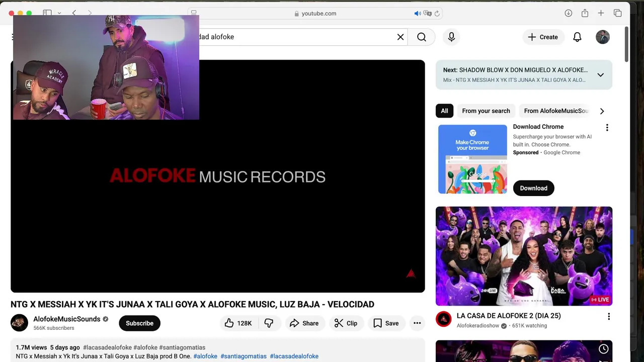Click the Alofoke watermark in video corner
This screenshot has height=362, width=644.
coord(411,274)
